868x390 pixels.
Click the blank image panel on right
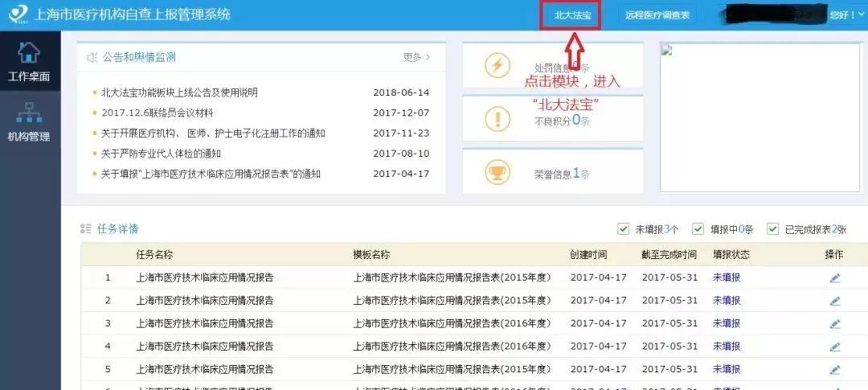pyautogui.click(x=759, y=117)
